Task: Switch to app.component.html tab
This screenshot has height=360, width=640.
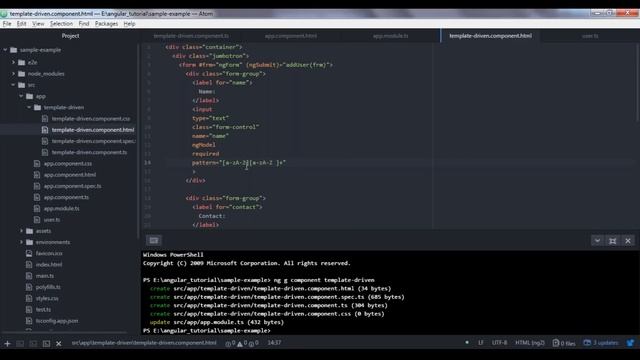Action: coord(291,36)
